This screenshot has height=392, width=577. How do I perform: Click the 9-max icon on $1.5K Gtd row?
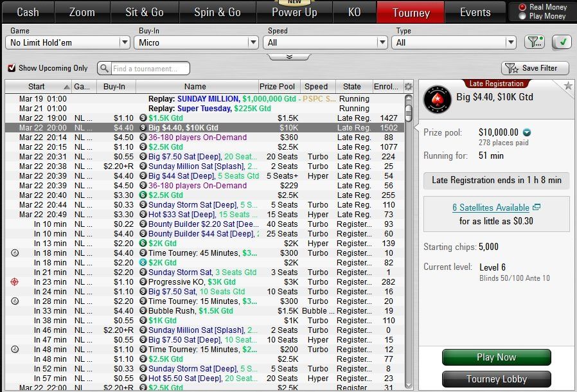[143, 118]
